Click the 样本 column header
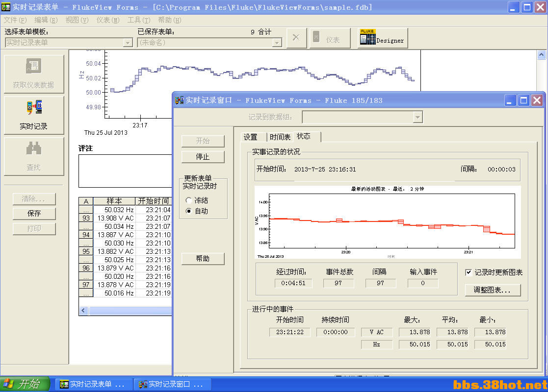548x392 pixels. click(x=114, y=201)
